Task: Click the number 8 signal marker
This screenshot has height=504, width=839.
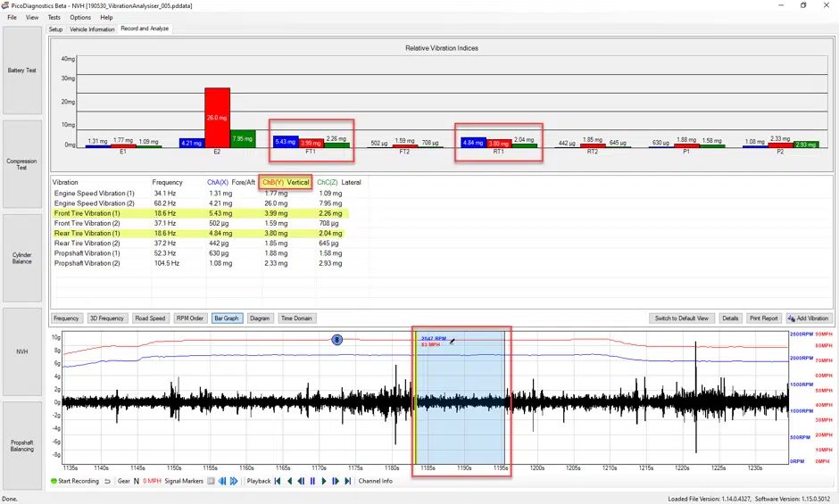Action: point(336,340)
